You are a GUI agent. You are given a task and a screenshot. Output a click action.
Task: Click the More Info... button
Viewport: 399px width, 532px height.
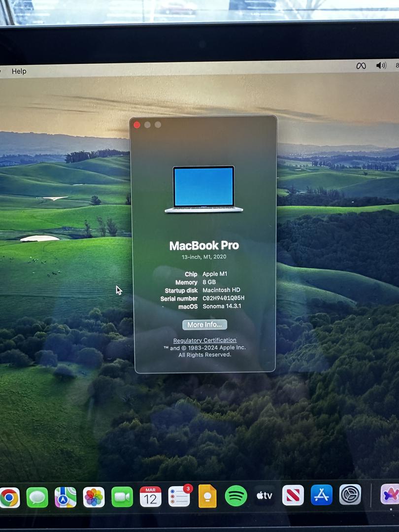click(x=205, y=325)
